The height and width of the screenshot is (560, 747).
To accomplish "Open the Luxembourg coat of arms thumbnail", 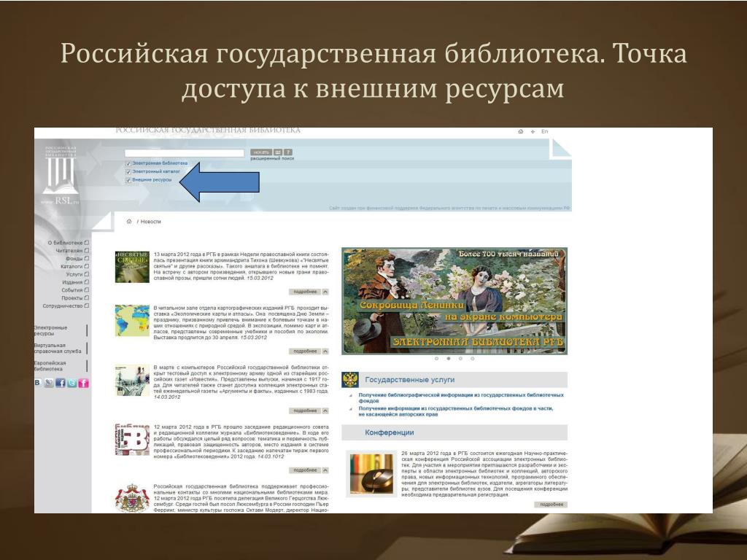I will tap(132, 498).
